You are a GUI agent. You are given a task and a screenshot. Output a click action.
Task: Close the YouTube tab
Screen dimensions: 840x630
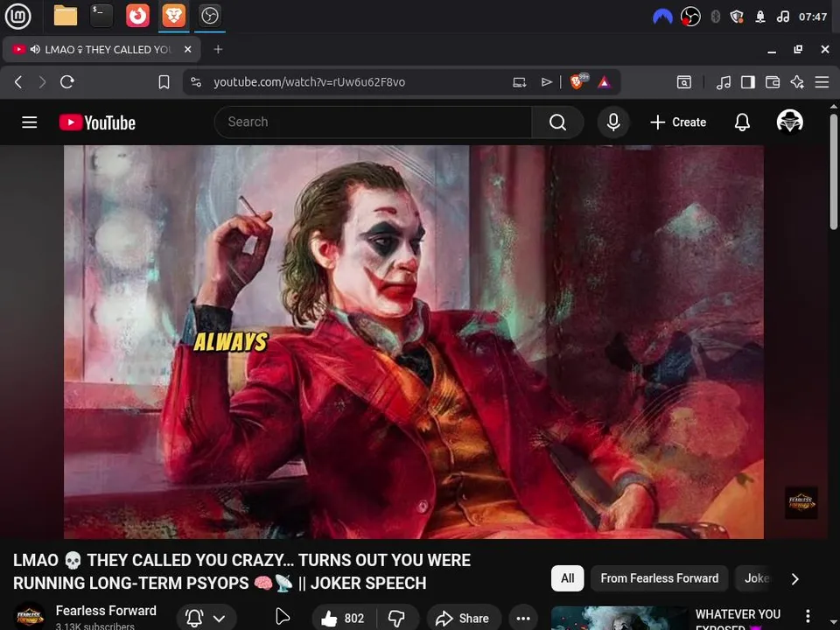pyautogui.click(x=187, y=49)
